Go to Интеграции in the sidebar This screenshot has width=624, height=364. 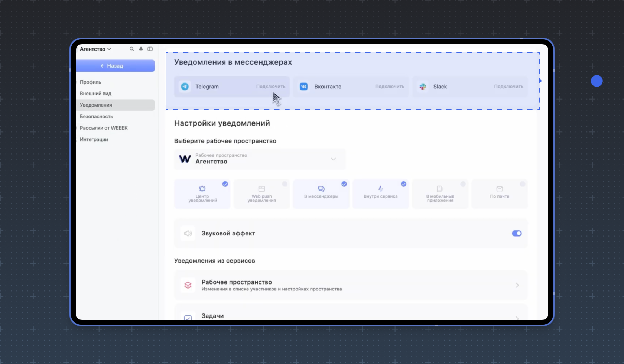tap(94, 139)
